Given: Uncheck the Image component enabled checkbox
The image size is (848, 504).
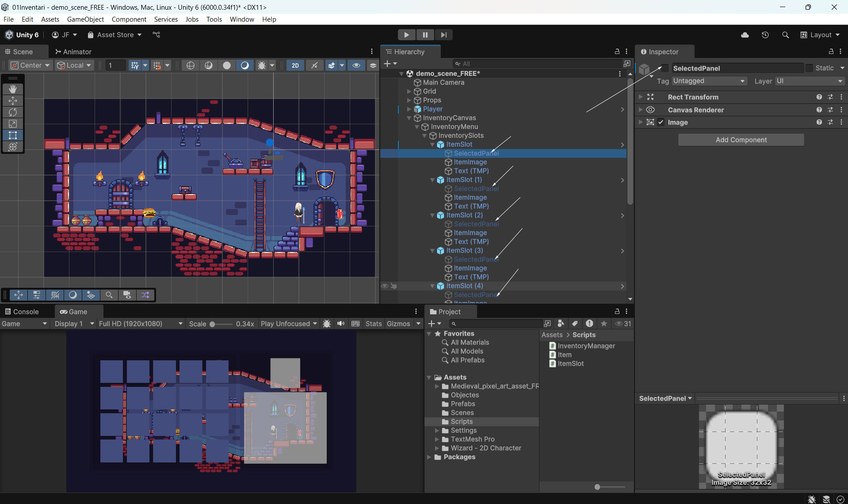Looking at the screenshot, I should [661, 122].
